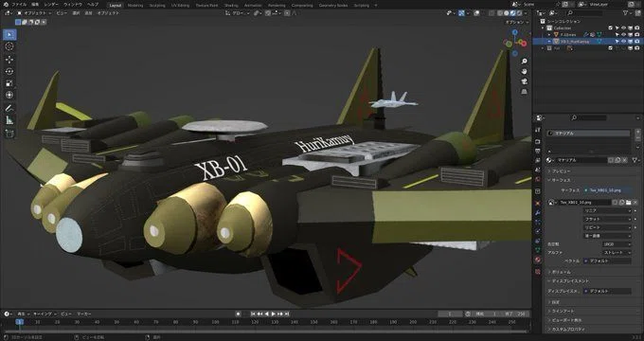This screenshot has width=644, height=341.
Task: Switch perspective/orthographic with grid gizmo
Action: 524,92
